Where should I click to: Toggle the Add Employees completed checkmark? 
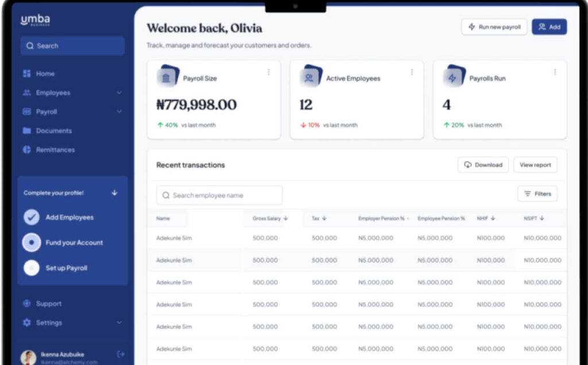coord(32,217)
